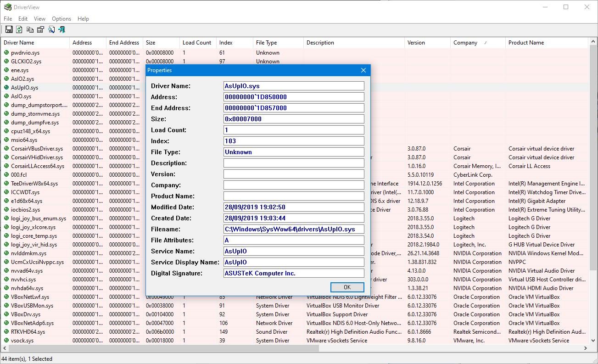
Task: Click the Driver Name field in Properties
Action: coord(294,86)
